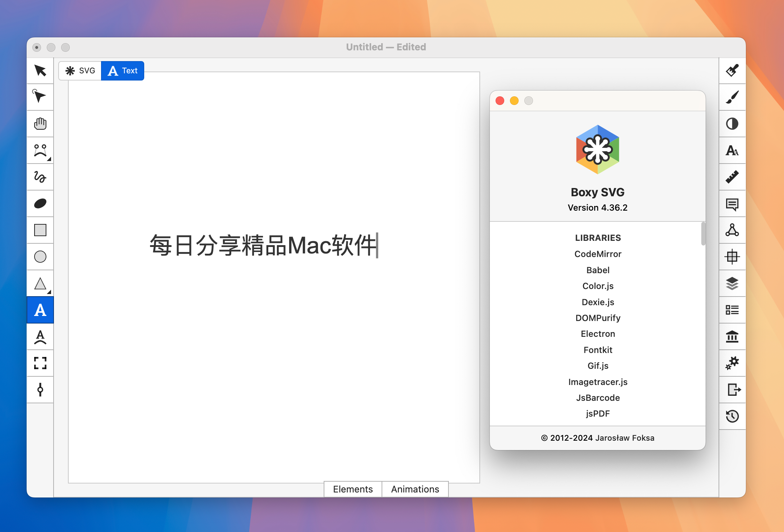Select the Arrow selection tool
Image resolution: width=784 pixels, height=532 pixels.
point(40,71)
